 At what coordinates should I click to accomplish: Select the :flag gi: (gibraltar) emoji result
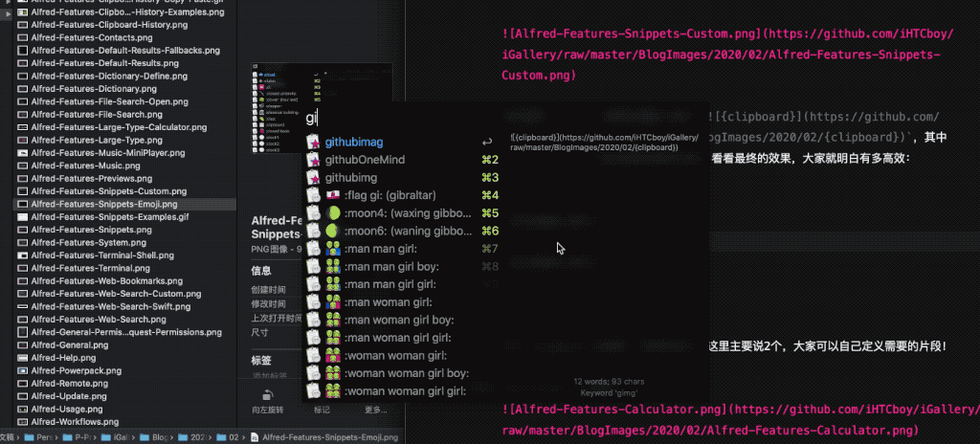[403, 195]
